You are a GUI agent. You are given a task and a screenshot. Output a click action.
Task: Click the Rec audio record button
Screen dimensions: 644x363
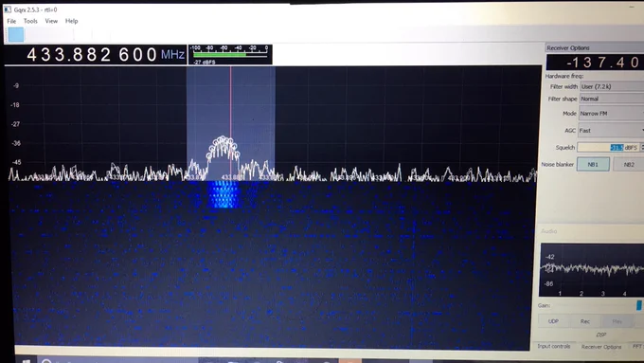(x=585, y=321)
